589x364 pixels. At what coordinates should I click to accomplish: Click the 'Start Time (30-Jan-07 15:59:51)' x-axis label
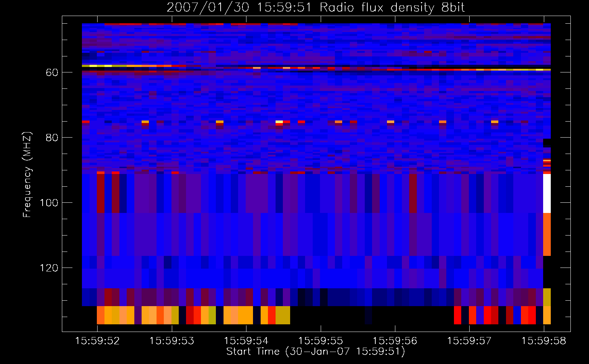[x=316, y=352]
